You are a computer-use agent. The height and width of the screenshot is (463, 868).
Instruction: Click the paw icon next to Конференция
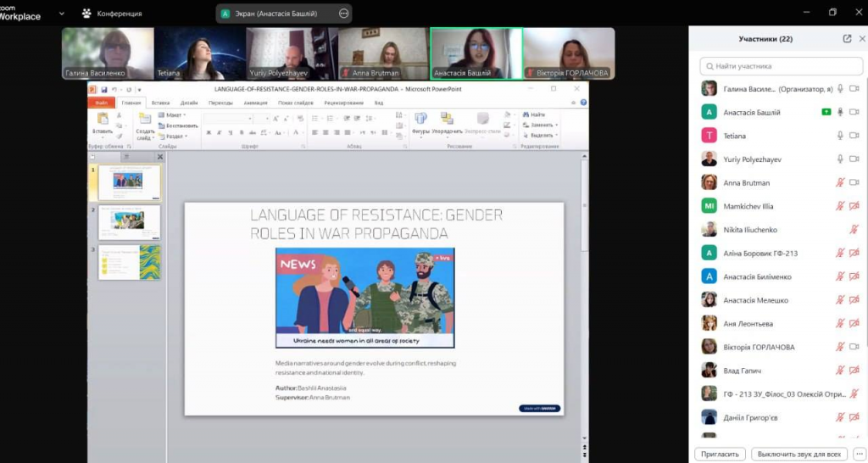(x=86, y=14)
